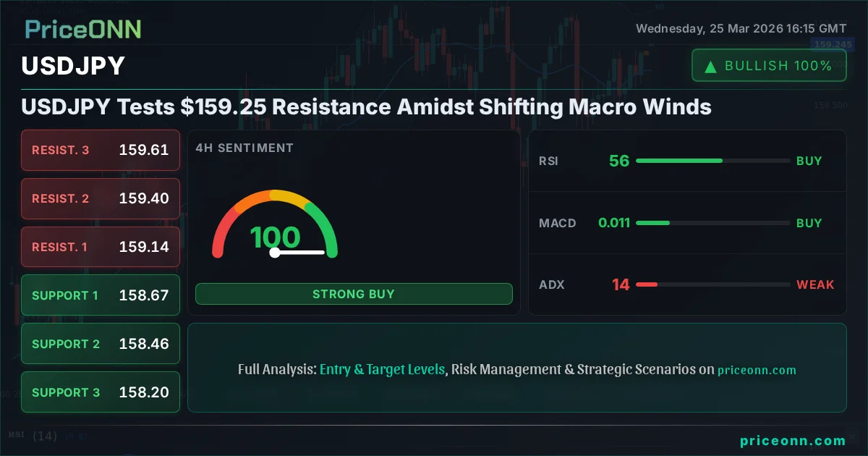
Task: Click priceonn.com in the bottom right corner
Action: 793,441
